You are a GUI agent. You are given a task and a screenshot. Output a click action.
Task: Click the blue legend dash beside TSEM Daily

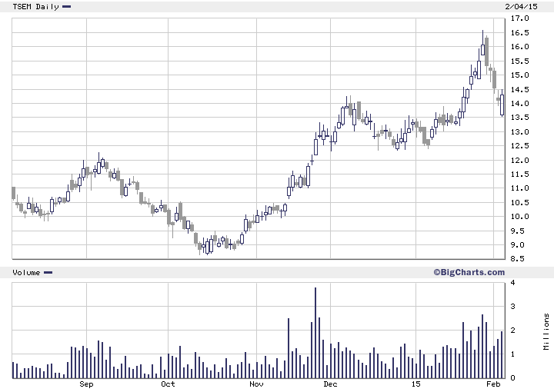(x=66, y=6)
